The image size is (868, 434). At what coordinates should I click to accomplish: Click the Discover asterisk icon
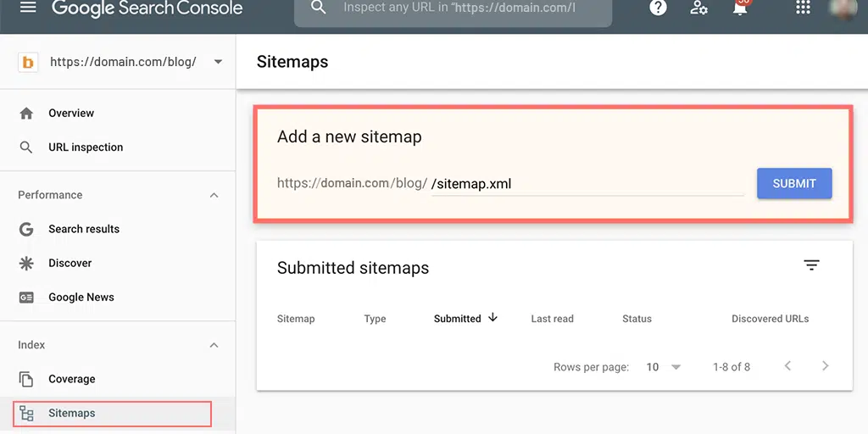pos(26,263)
